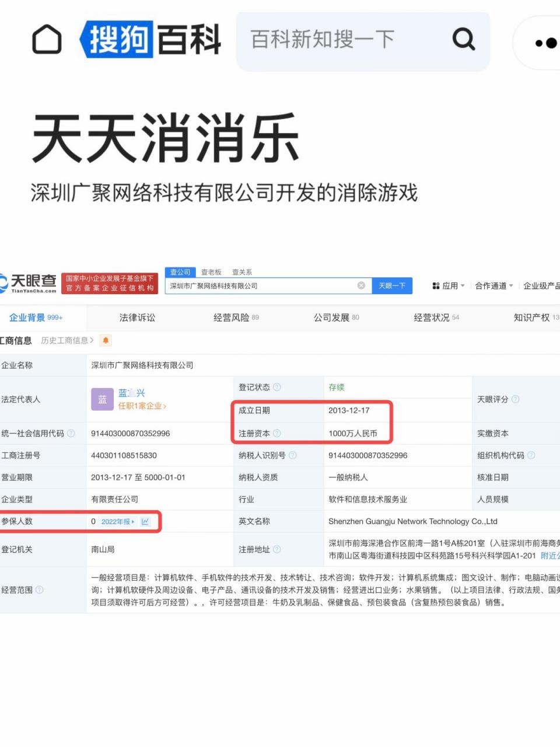Image resolution: width=560 pixels, height=747 pixels.
Task: Switch to the 经营风险 tab
Action: pyautogui.click(x=236, y=317)
